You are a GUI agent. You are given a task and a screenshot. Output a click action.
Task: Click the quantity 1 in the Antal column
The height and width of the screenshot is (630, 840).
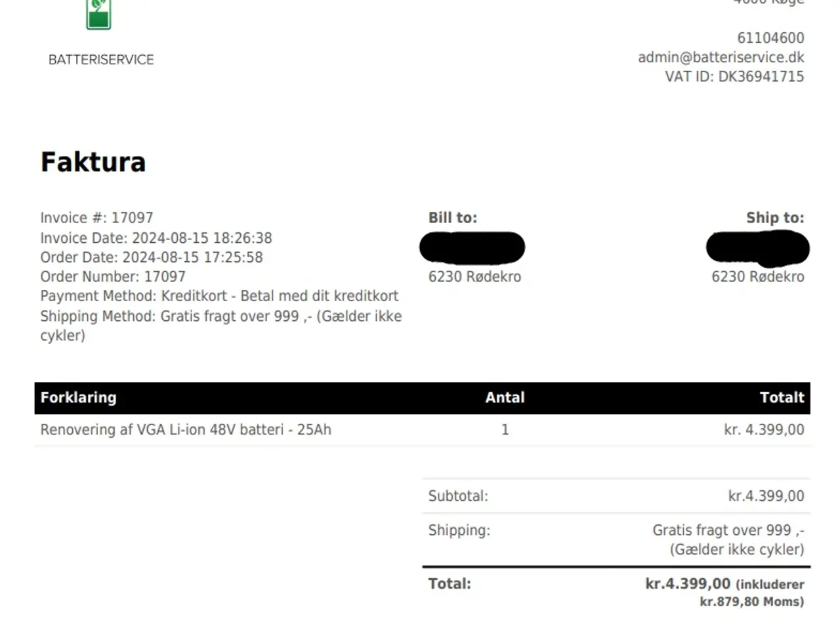point(505,430)
